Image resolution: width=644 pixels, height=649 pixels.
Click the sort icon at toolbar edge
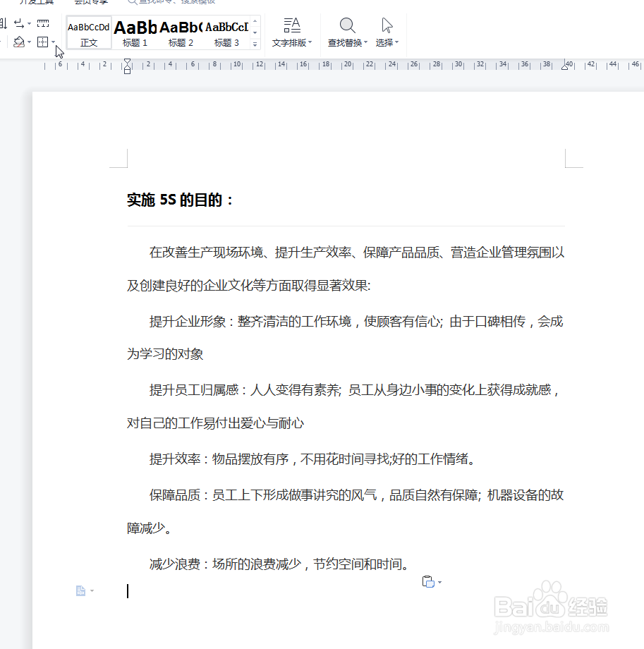(4, 23)
